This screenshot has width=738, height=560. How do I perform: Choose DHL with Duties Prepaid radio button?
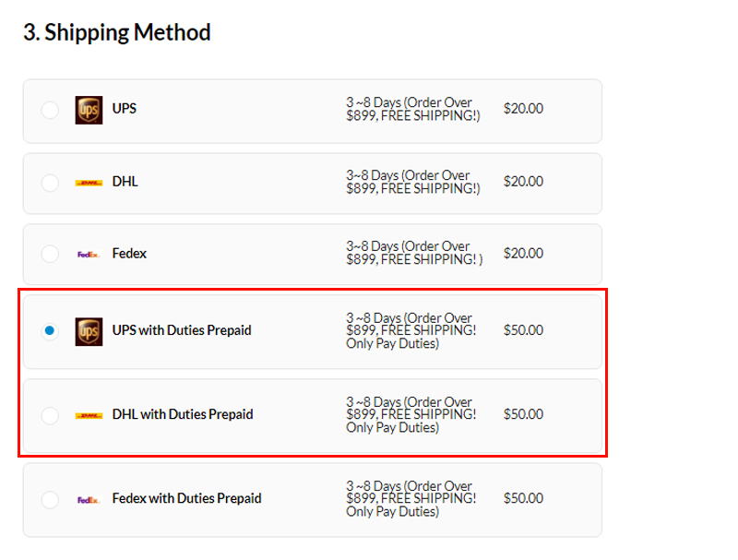[x=50, y=415]
